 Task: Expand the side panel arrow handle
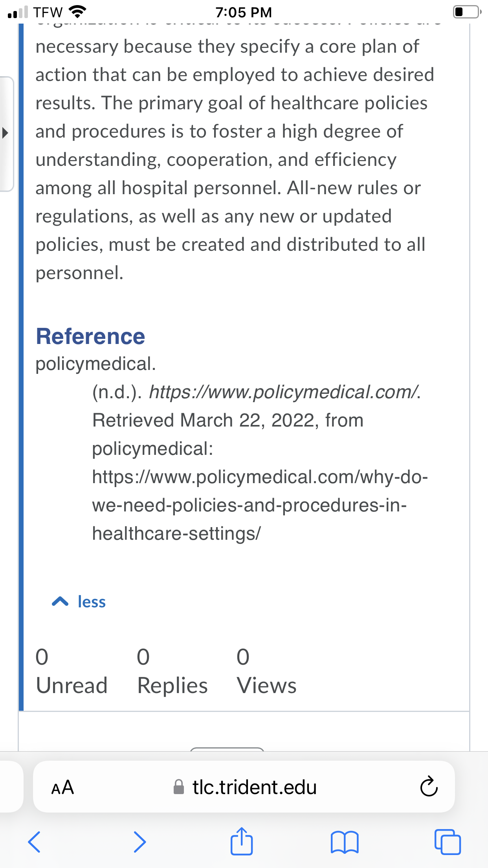[x=6, y=132]
